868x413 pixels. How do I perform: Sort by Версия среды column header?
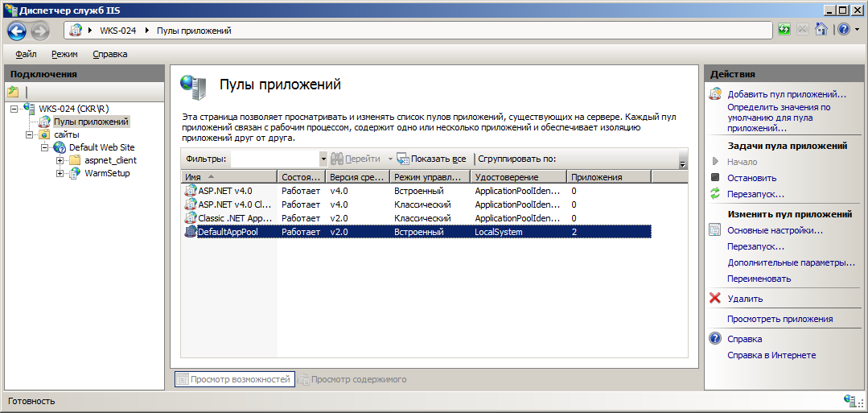358,177
